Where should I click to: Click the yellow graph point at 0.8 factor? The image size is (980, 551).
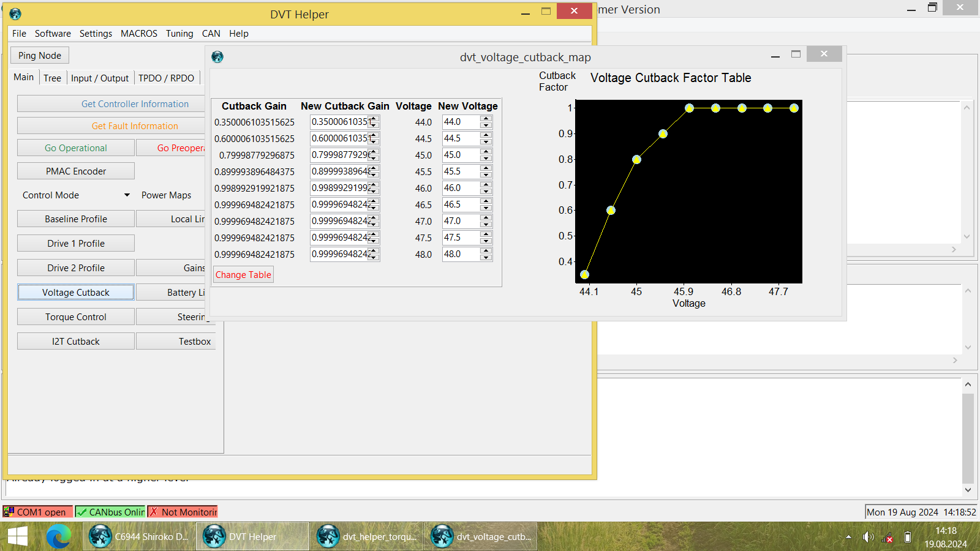coord(636,160)
